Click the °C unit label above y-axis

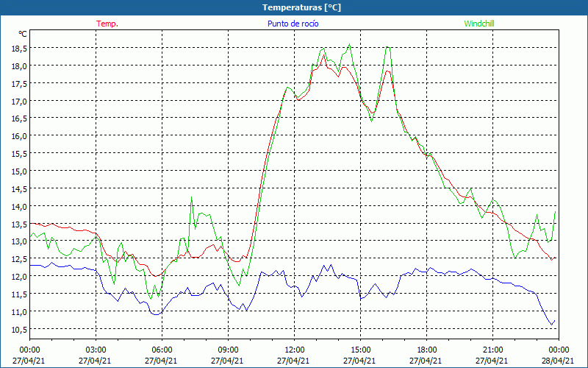tap(23, 34)
